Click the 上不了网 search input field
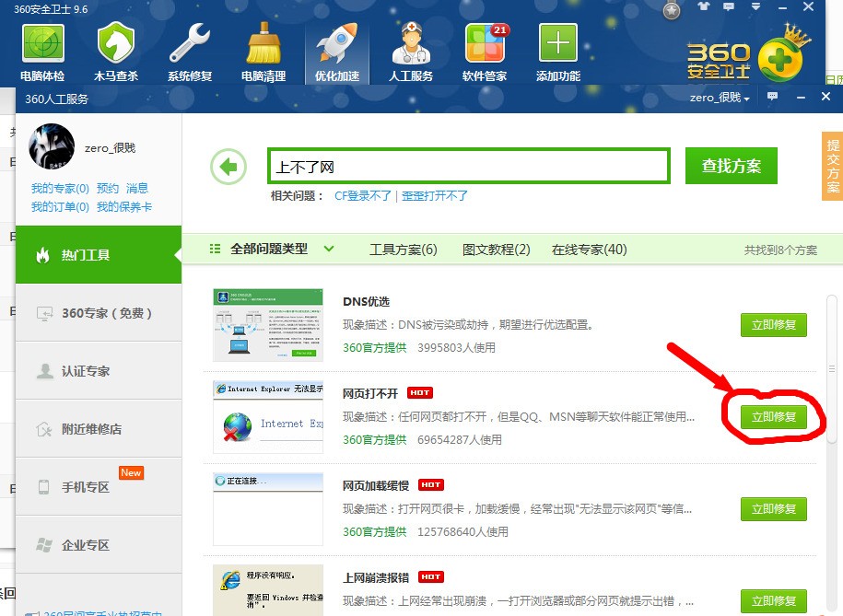Viewport: 843px width, 616px height. 469,166
